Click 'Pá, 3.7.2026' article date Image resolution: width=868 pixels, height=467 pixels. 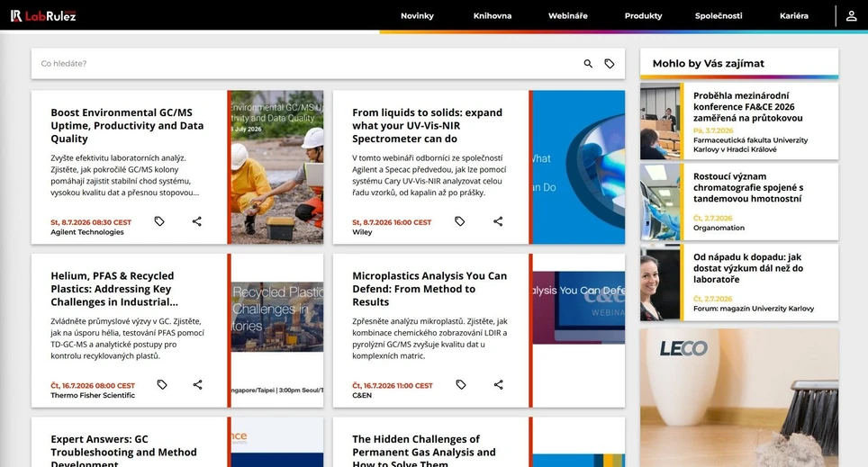713,130
